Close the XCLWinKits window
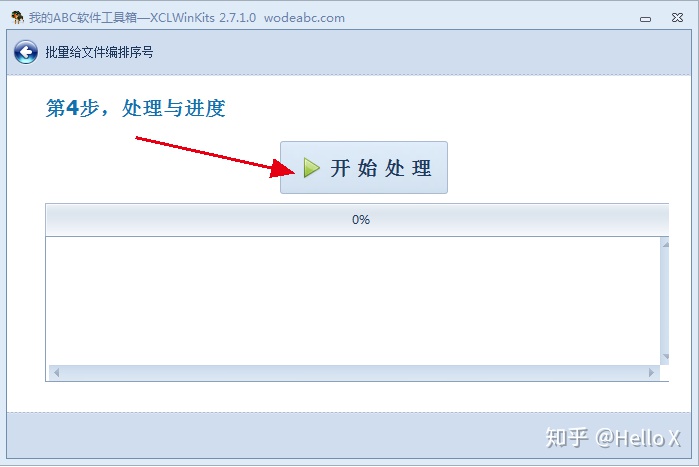The height and width of the screenshot is (467, 699). 677,18
